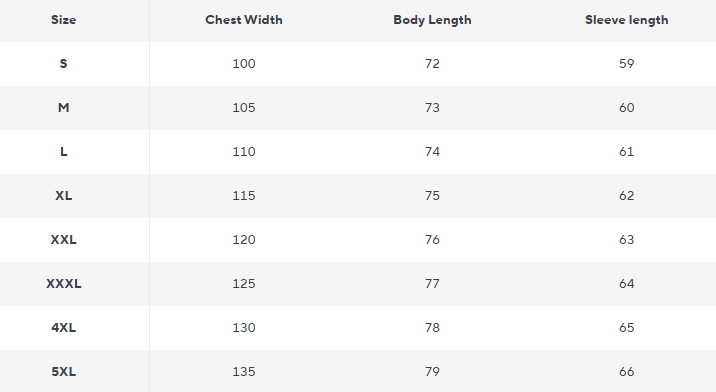Image resolution: width=716 pixels, height=392 pixels.
Task: Select the S size row label
Action: (x=63, y=64)
